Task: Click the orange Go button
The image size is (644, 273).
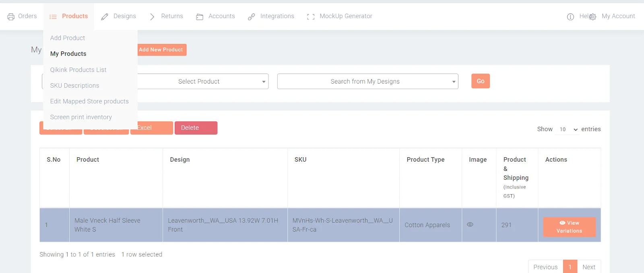Action: [x=481, y=81]
